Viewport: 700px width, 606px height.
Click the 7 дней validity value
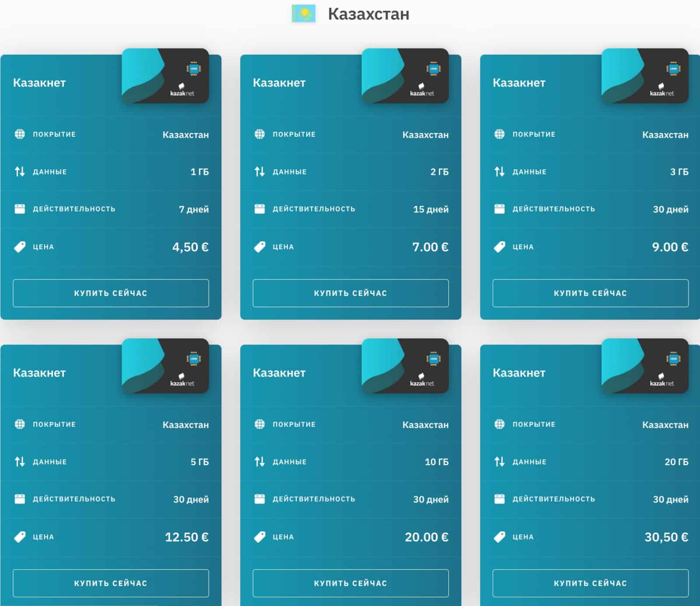[x=194, y=209]
